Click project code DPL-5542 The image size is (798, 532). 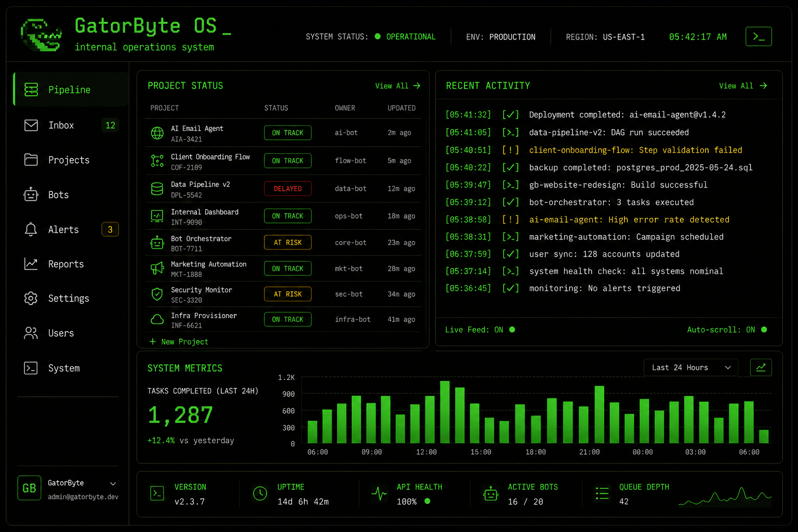[x=187, y=195]
